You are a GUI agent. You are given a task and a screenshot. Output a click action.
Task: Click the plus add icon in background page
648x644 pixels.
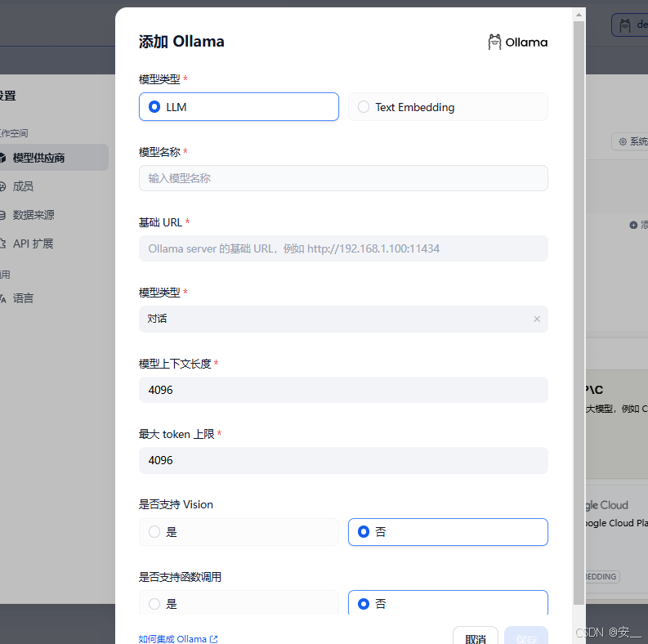pos(633,225)
